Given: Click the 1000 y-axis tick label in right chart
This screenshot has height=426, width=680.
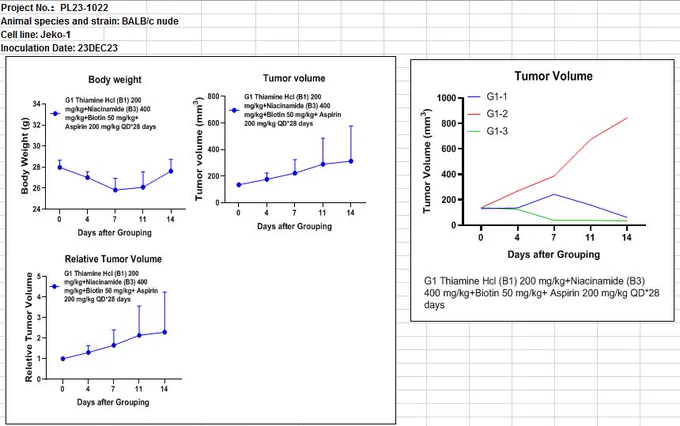Looking at the screenshot, I should (446, 98).
